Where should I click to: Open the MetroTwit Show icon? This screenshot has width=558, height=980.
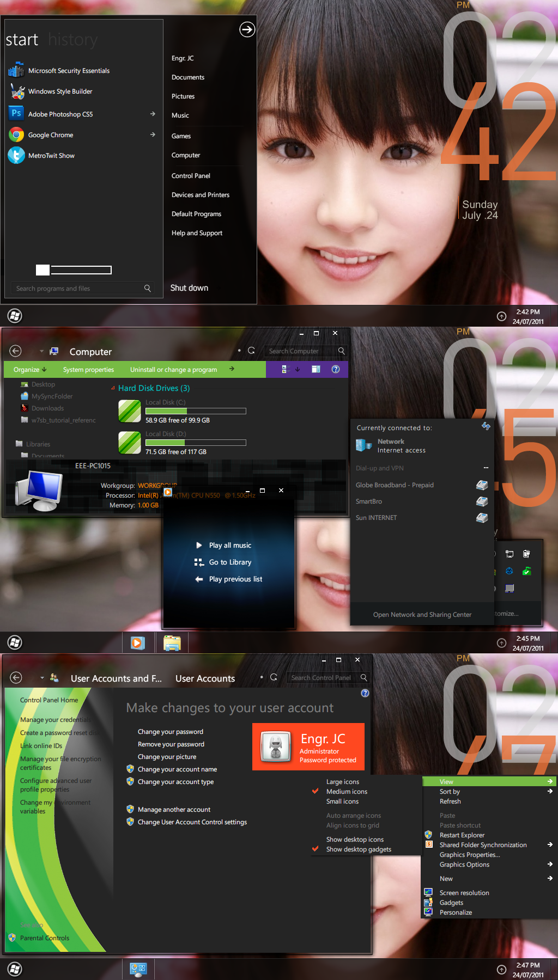(x=16, y=156)
